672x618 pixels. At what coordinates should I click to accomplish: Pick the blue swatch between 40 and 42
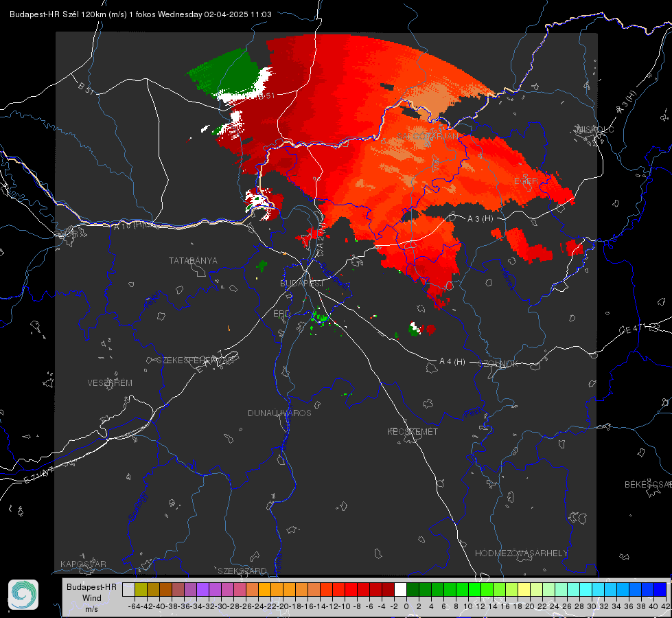click(x=660, y=589)
